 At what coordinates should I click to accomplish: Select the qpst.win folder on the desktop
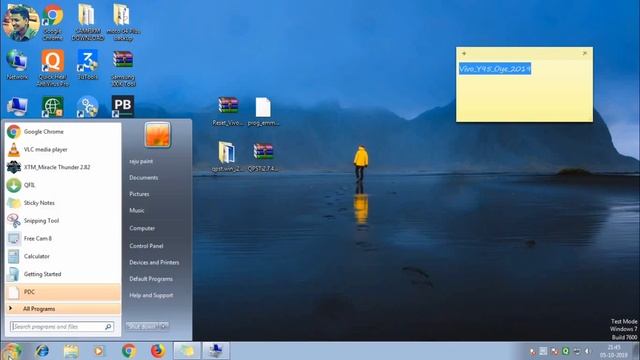pos(227,157)
